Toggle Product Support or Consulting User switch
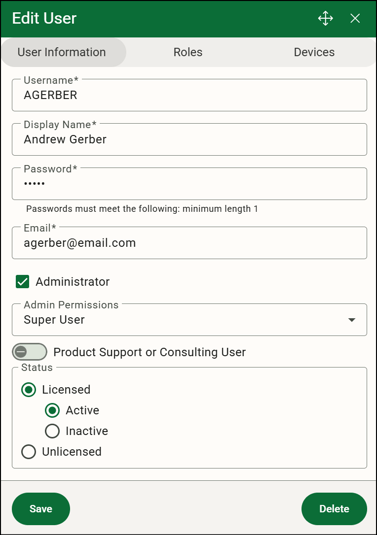This screenshot has width=377, height=535. point(30,352)
